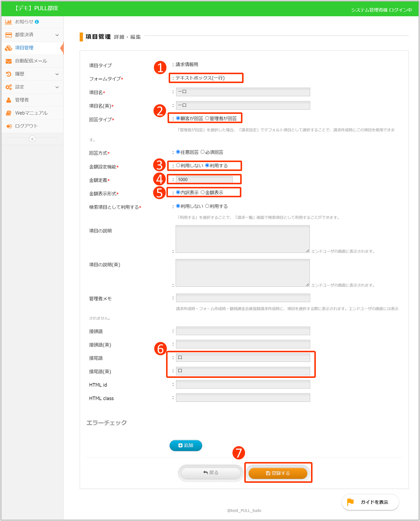Select 金額表示 for amount display format
Viewport: 420px width, 521px height.
pos(202,192)
